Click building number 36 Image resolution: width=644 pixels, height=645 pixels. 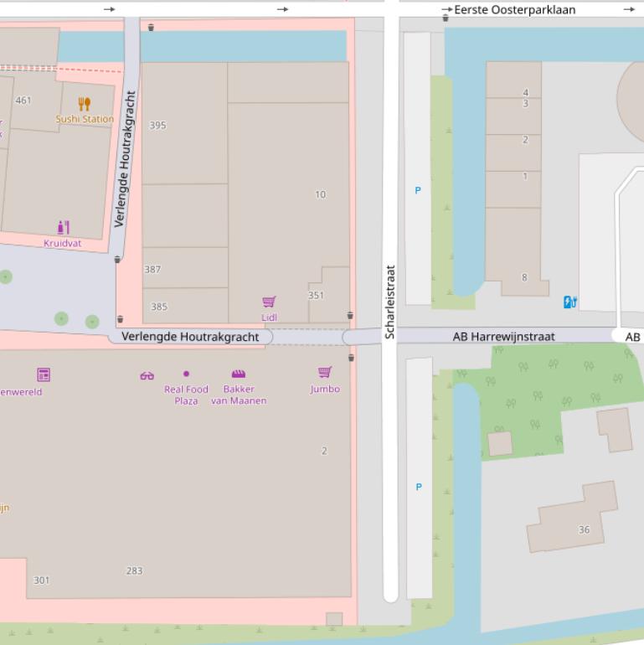[584, 529]
